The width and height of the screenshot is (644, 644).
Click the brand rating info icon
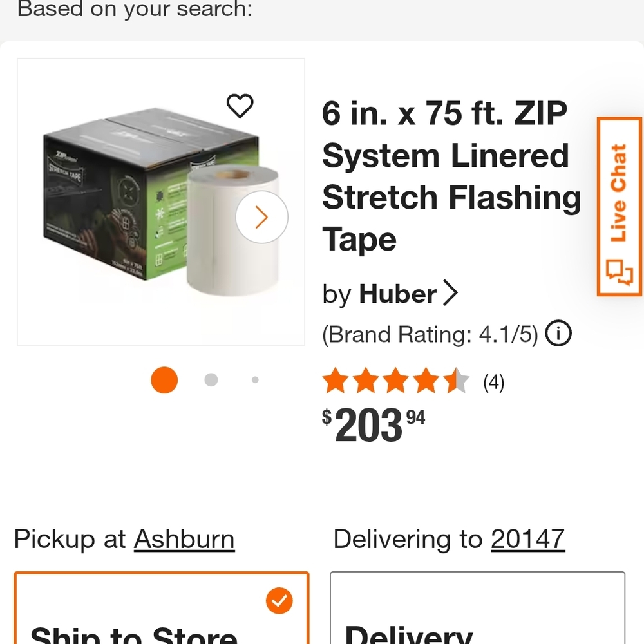pyautogui.click(x=559, y=334)
